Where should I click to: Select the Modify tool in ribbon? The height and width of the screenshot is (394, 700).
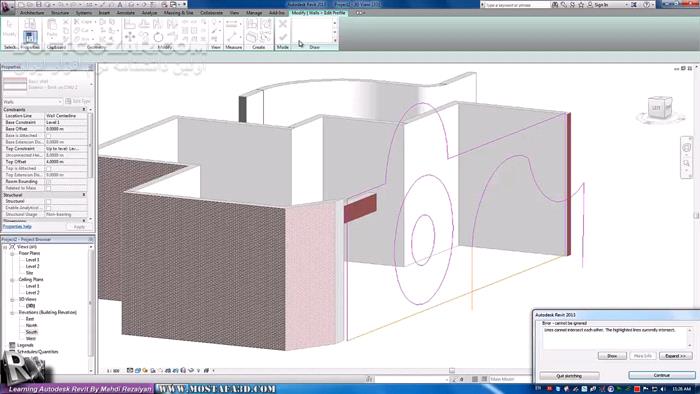tap(9, 29)
